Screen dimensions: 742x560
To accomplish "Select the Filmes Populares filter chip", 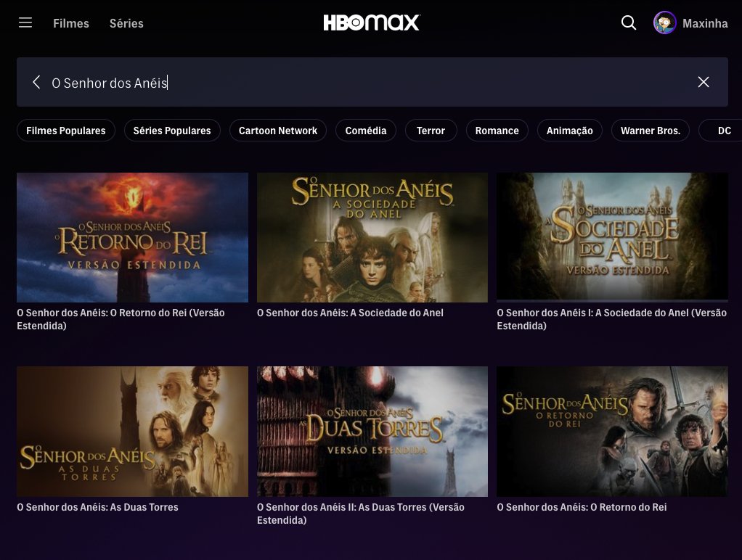I will pos(66,131).
